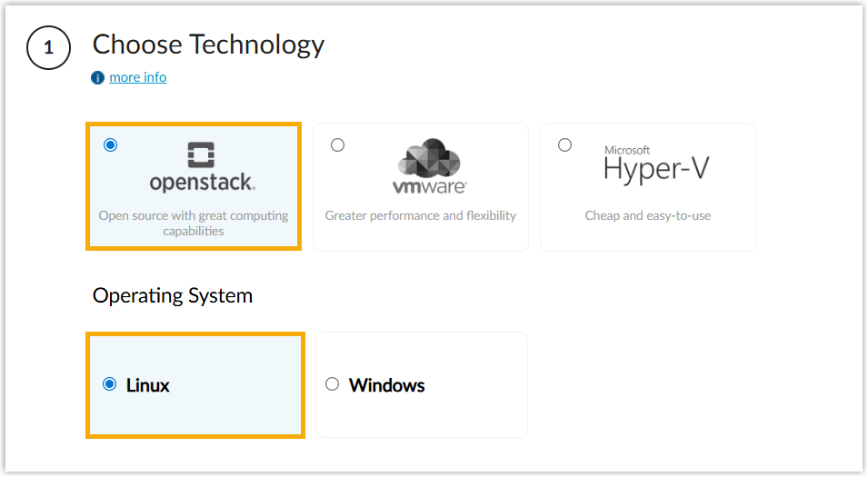Click the Choose Technology heading

coord(208,45)
